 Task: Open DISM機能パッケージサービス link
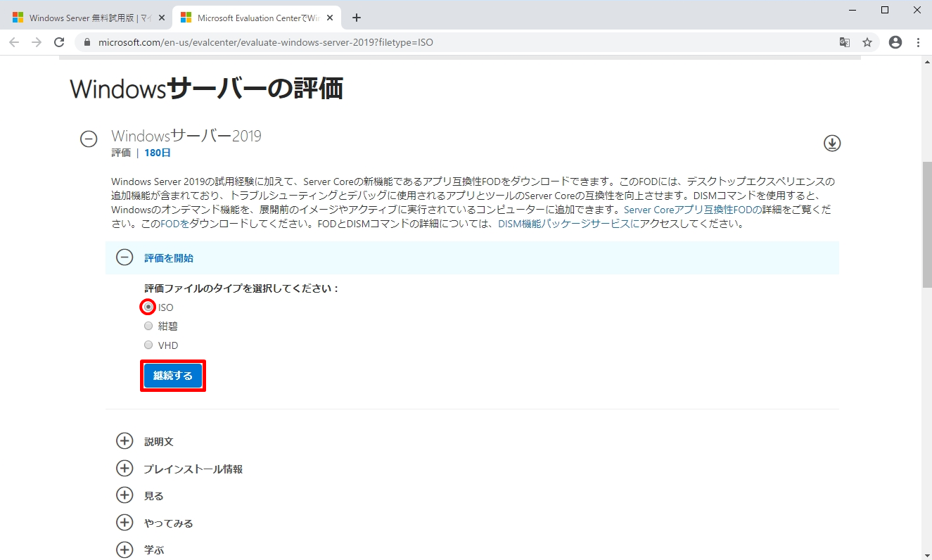coord(569,224)
